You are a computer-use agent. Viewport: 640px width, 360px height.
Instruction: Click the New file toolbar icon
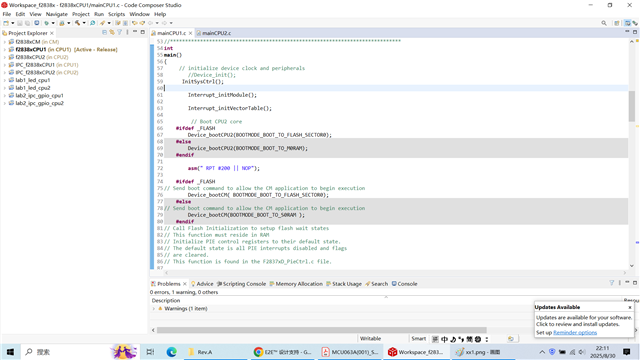[6, 23]
